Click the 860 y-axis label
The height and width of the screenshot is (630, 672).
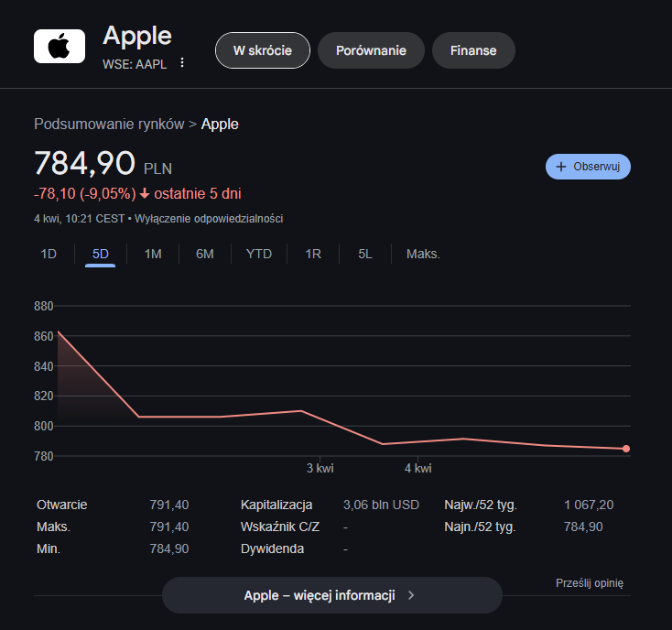[x=44, y=336]
